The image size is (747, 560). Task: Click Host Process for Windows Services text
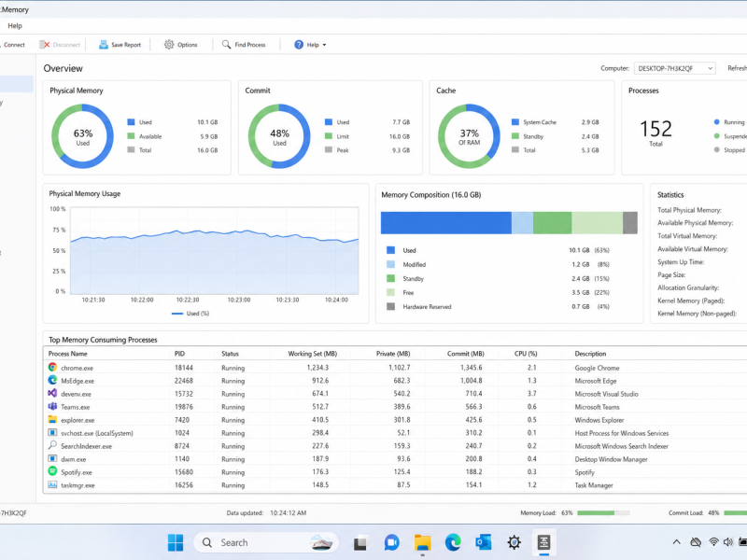coord(622,433)
